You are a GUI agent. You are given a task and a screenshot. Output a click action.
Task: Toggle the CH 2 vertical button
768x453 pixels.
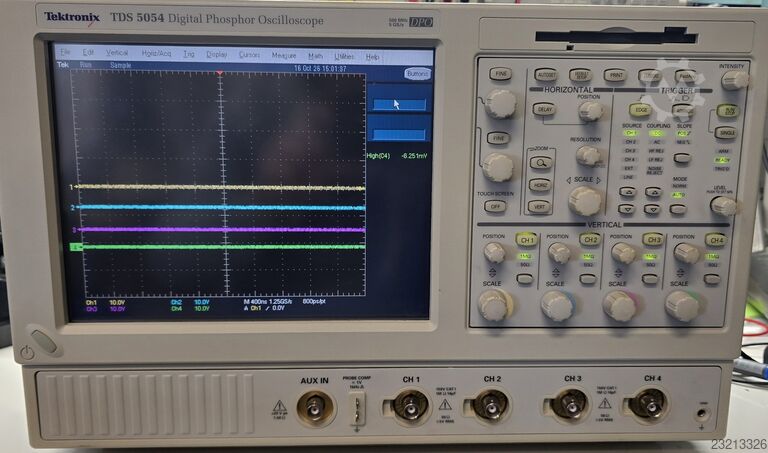point(590,239)
